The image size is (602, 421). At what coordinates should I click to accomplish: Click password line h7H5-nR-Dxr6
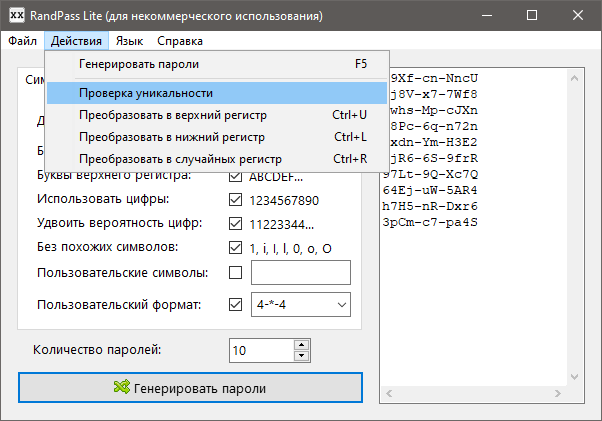430,206
